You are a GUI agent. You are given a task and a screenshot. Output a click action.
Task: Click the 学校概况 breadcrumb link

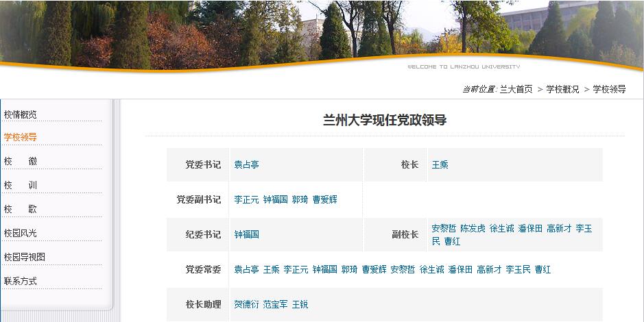pyautogui.click(x=562, y=89)
